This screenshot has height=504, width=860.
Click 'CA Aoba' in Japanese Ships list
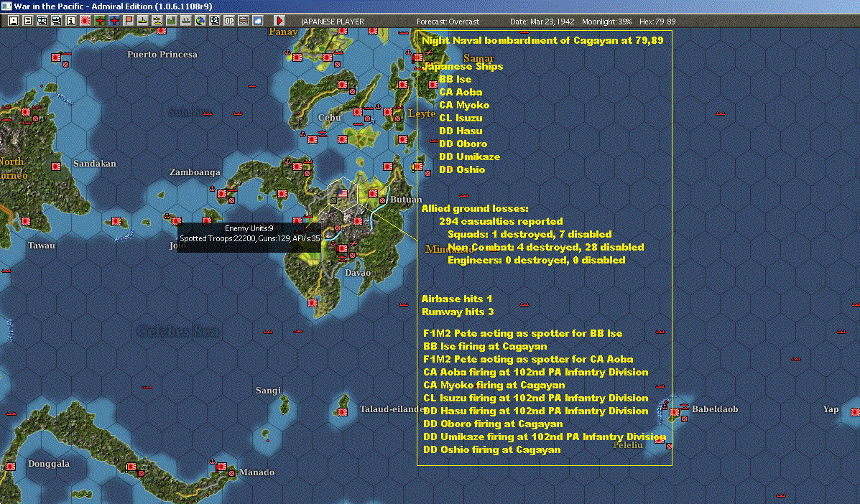coord(461,92)
